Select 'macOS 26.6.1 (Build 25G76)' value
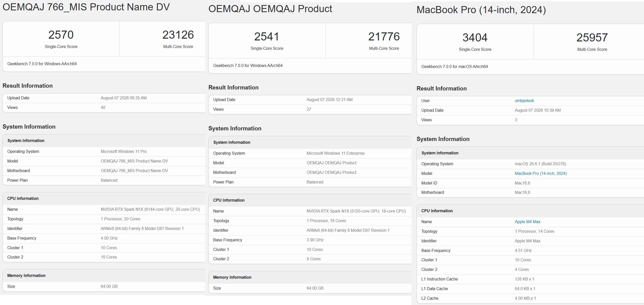644x305 pixels. coord(540,164)
